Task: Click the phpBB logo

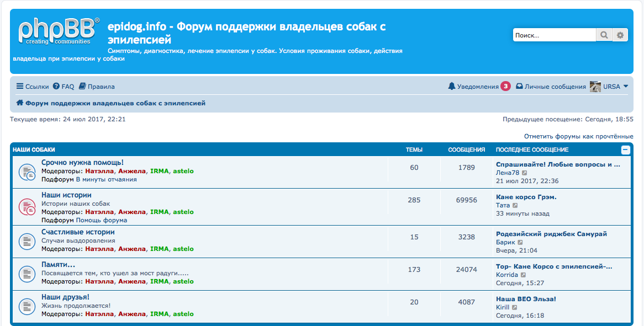Action: click(58, 31)
